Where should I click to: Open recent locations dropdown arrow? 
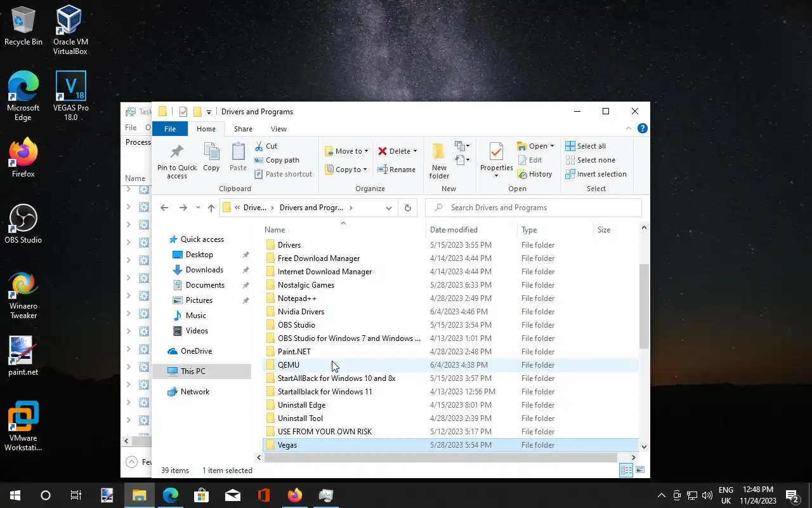point(198,208)
